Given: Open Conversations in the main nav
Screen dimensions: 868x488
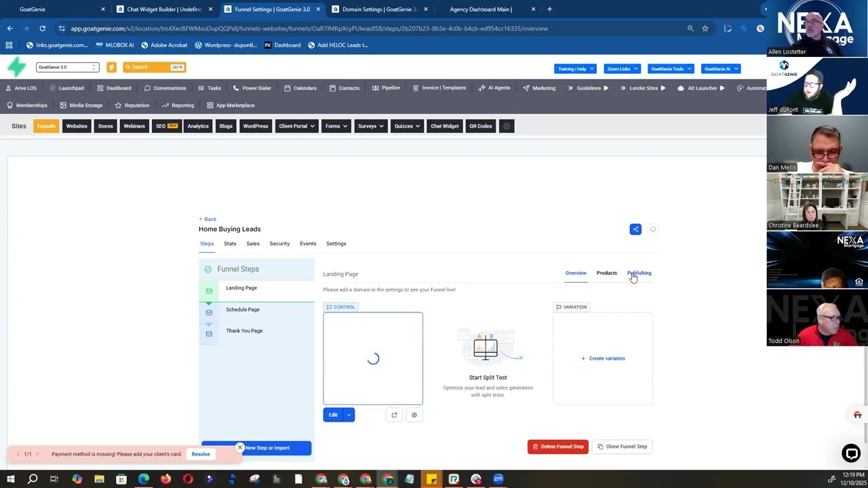Looking at the screenshot, I should [165, 88].
